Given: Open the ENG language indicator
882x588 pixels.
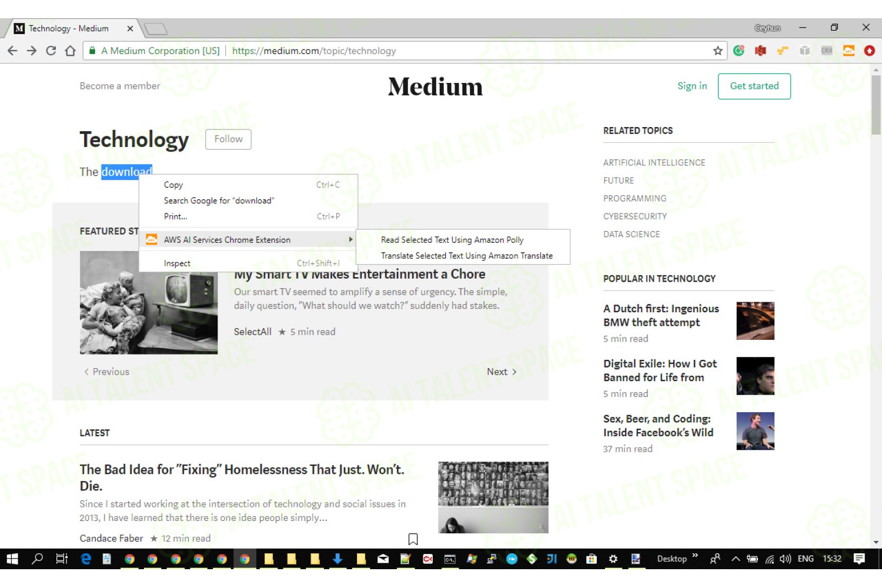Looking at the screenshot, I should [x=806, y=559].
